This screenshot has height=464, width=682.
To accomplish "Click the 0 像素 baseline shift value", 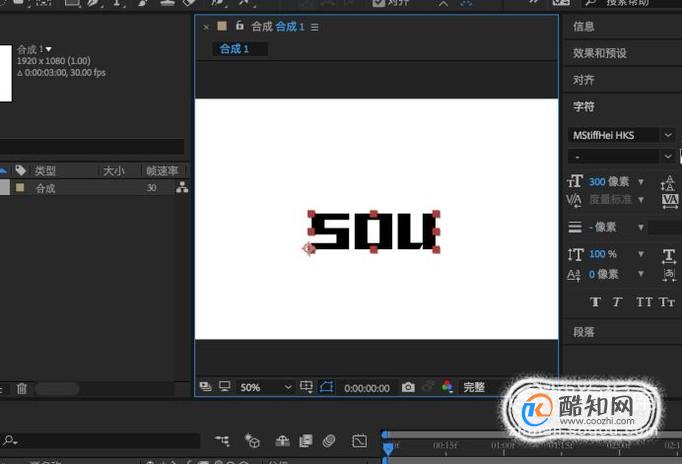I will pos(604,274).
